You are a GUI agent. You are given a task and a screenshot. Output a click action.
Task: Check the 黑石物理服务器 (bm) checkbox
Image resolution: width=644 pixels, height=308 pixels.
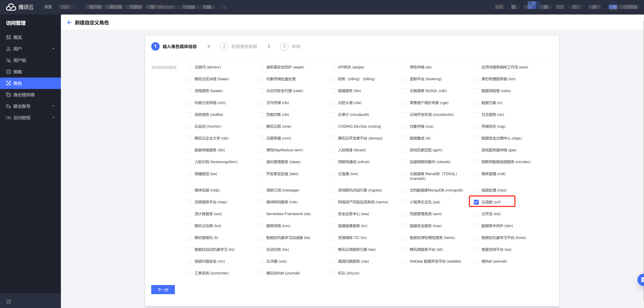[476, 79]
